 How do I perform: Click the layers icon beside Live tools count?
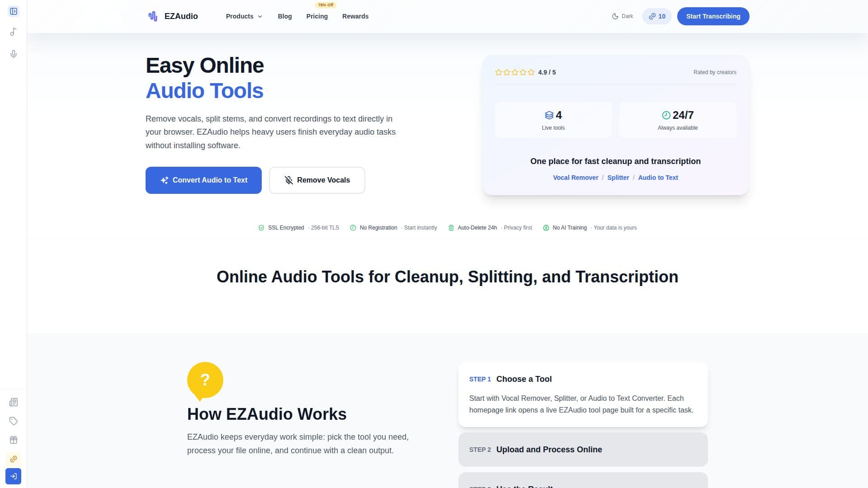point(549,115)
